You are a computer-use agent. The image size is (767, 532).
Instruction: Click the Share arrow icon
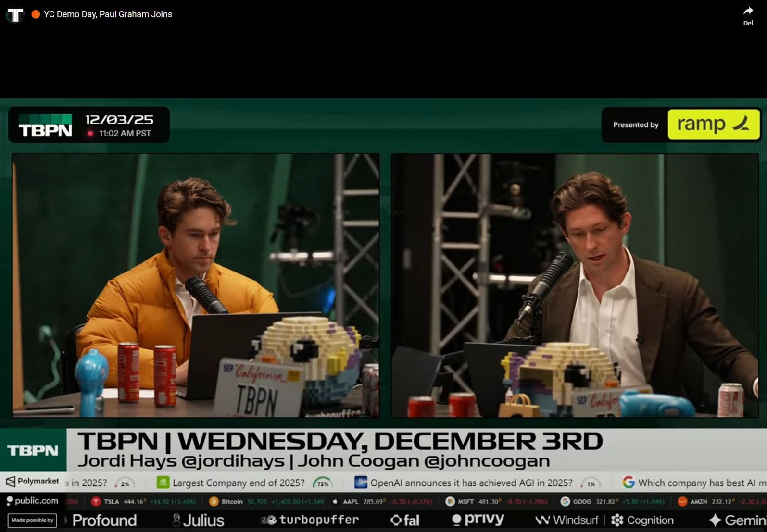click(748, 11)
